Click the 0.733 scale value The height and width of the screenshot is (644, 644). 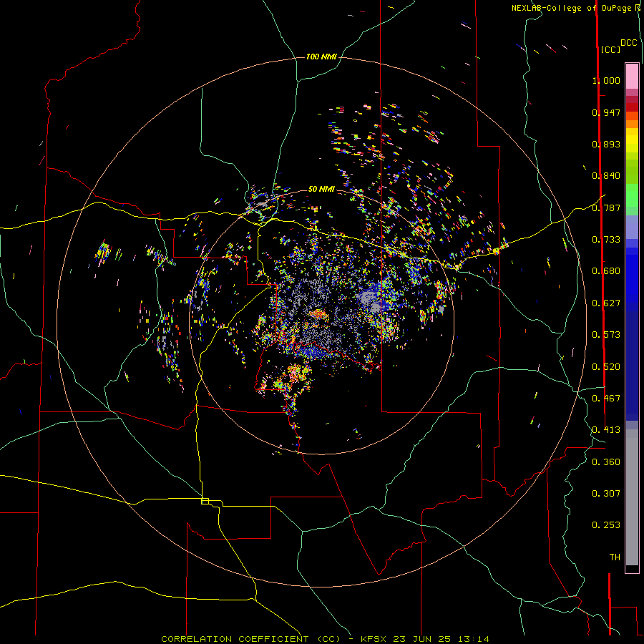pyautogui.click(x=606, y=240)
